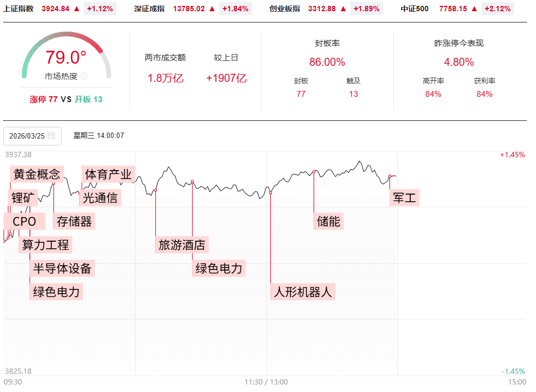536x392 pixels.
Task: Click the 开板 13 count
Action: (88, 99)
